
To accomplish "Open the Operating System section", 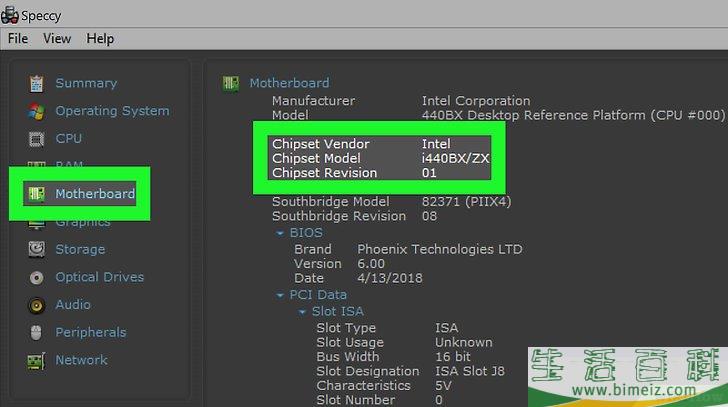I will [x=112, y=111].
